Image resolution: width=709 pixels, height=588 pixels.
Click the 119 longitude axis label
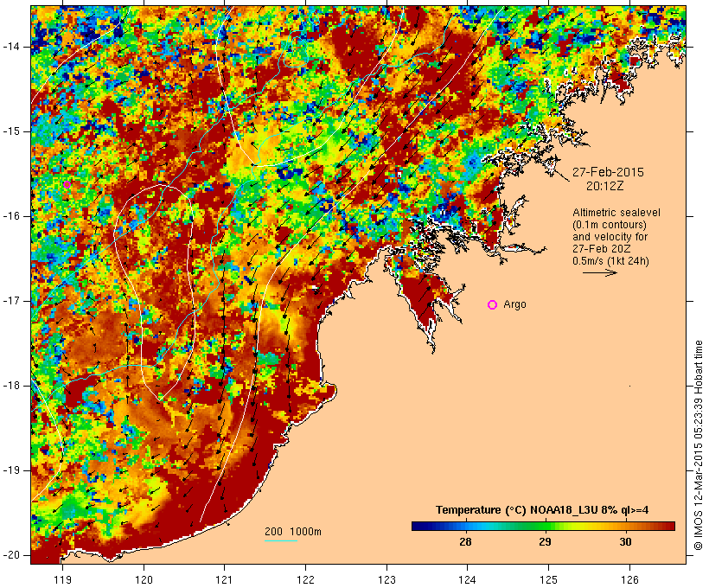tap(62, 580)
